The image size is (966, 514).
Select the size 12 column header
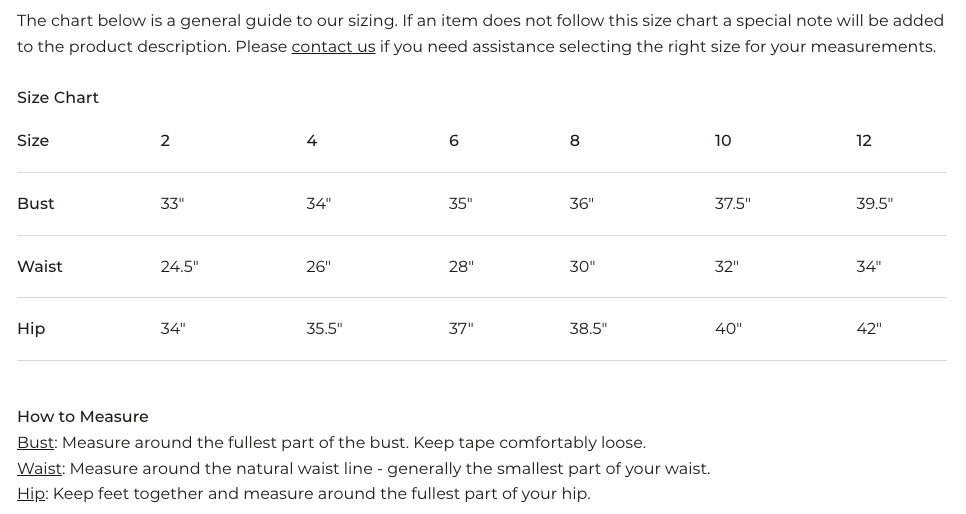coord(864,141)
